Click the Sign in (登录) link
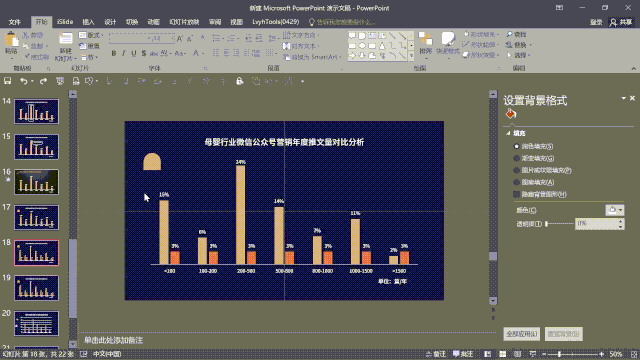The height and width of the screenshot is (360, 640). click(596, 22)
